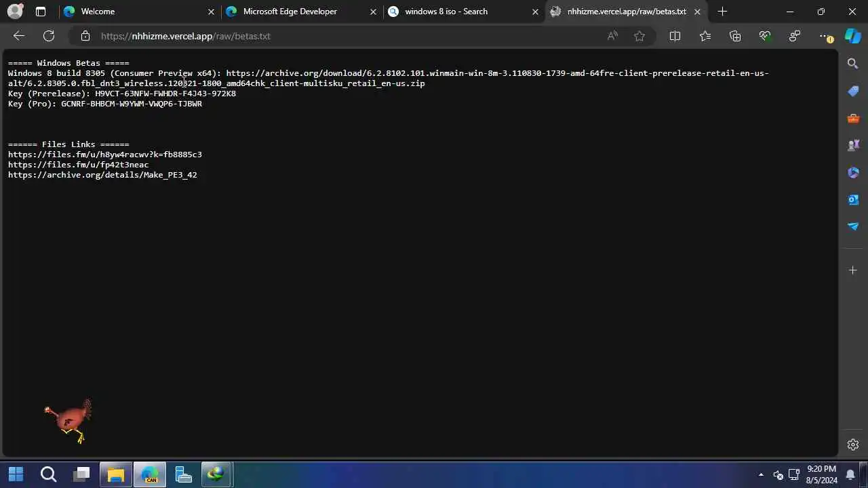Screen dimensions: 868x488
Task: Click the Edge Canary taskbar icon
Action: (149, 474)
